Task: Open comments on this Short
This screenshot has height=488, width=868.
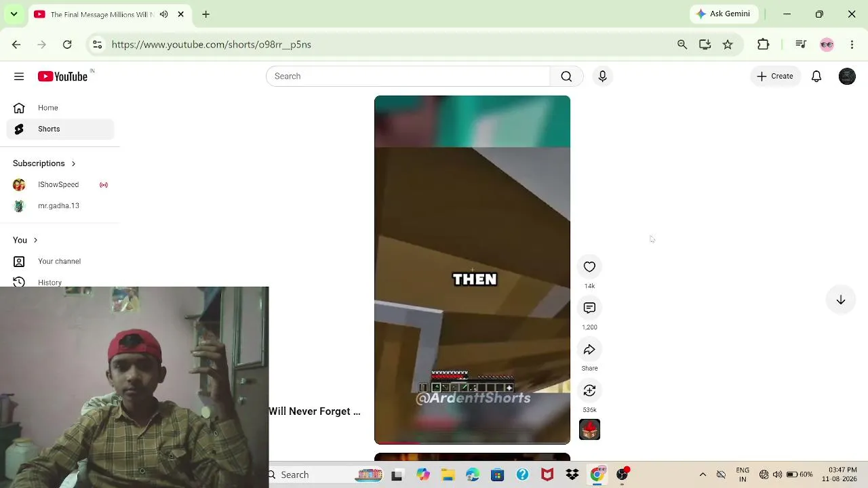Action: point(589,308)
